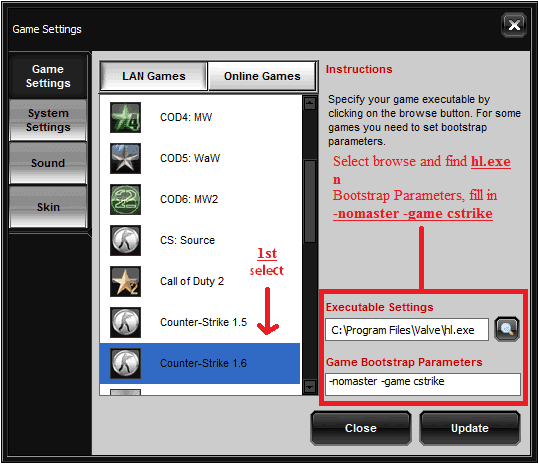The width and height of the screenshot is (538, 464).
Task: Click the COD6: MW2 green icon
Action: click(125, 199)
